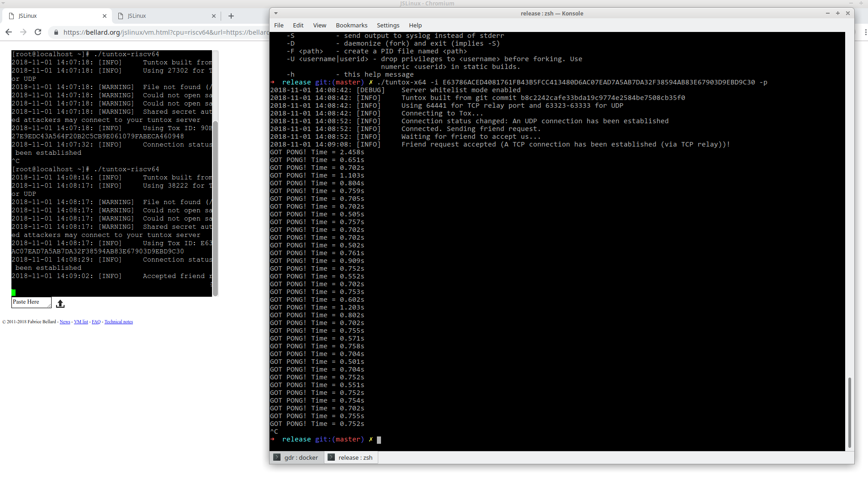Click the Paste Here text box
Viewport: 868px width, 478px height.
pyautogui.click(x=31, y=302)
